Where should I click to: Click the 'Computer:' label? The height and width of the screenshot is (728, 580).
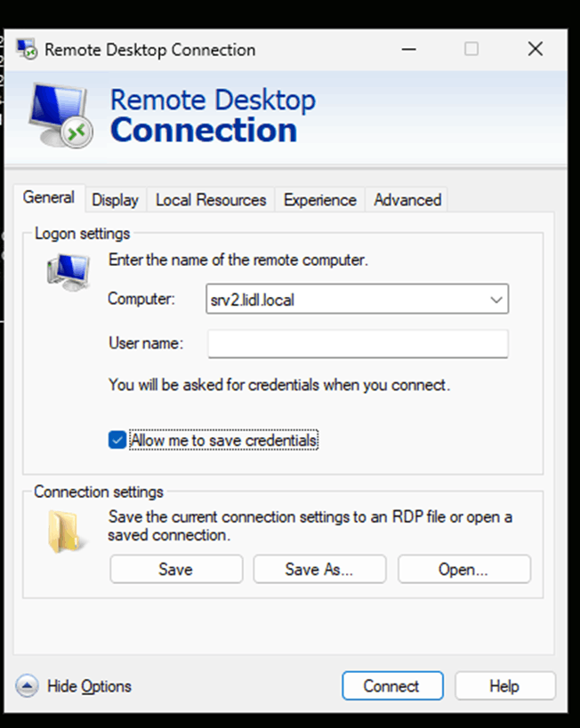tap(141, 299)
